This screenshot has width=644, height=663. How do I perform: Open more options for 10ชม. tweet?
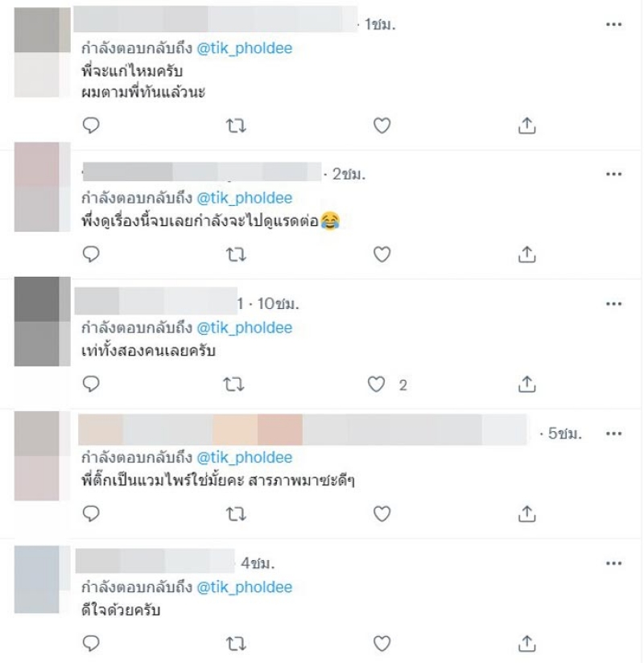(613, 303)
